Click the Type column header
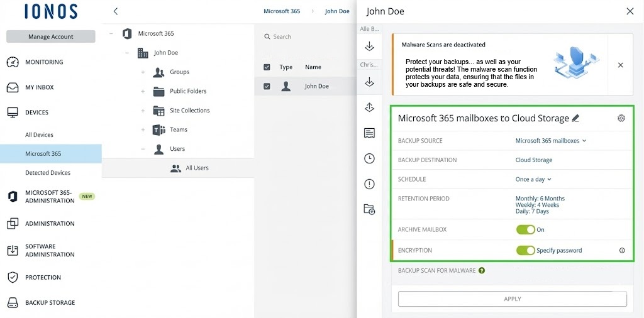The image size is (644, 318). [x=286, y=67]
